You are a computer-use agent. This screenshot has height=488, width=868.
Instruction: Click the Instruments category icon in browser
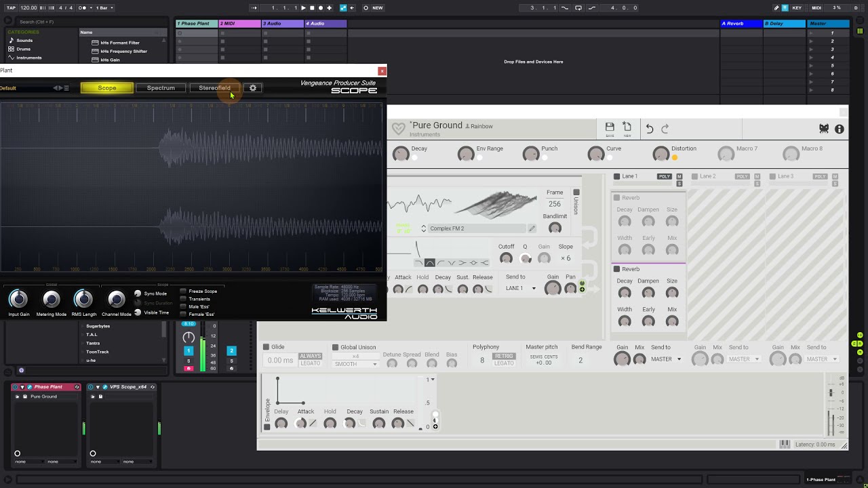(11, 58)
